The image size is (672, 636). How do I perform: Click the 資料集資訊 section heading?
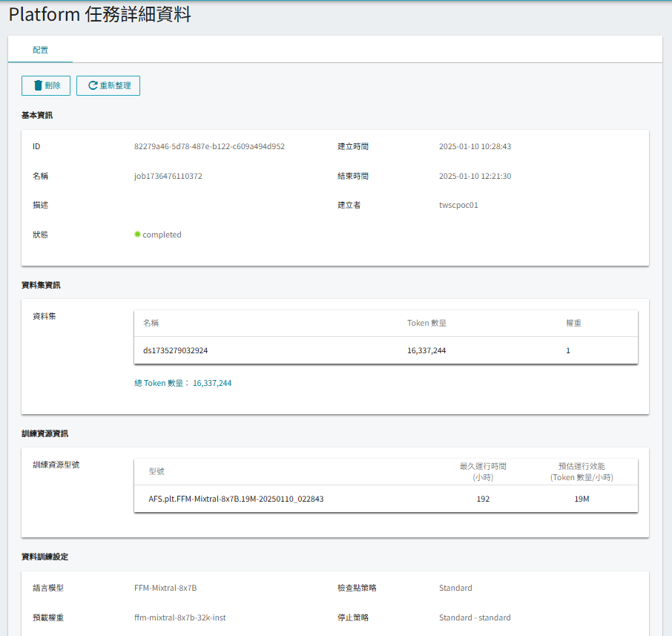pos(41,285)
